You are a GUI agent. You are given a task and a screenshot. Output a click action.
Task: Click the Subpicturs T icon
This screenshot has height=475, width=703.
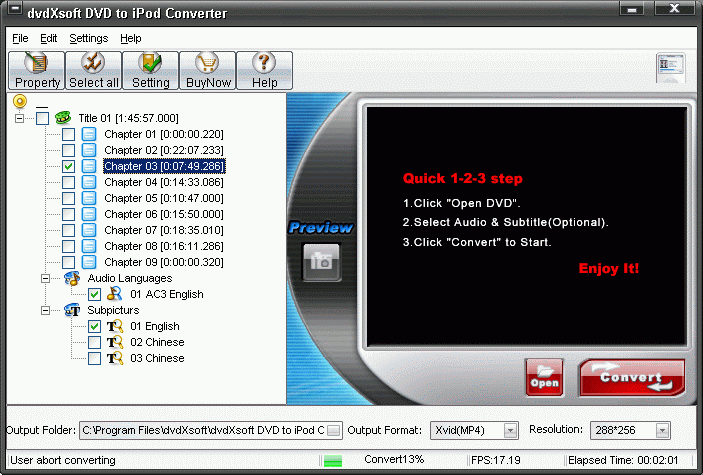pos(72,310)
